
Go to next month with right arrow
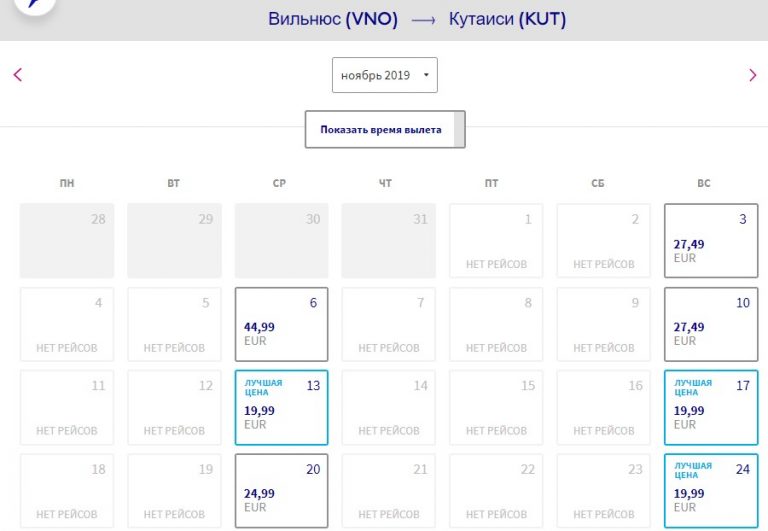pyautogui.click(x=753, y=75)
